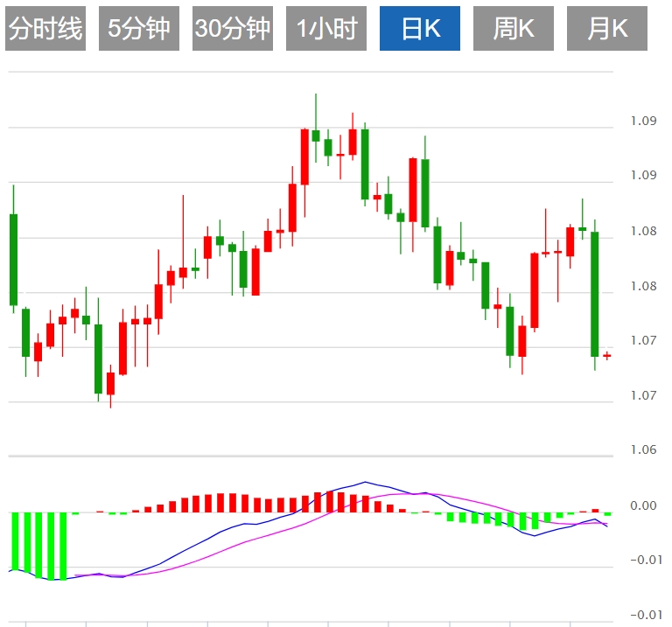Show the 周K weekly chart
Image resolution: width=672 pixels, height=627 pixels.
coord(513,29)
